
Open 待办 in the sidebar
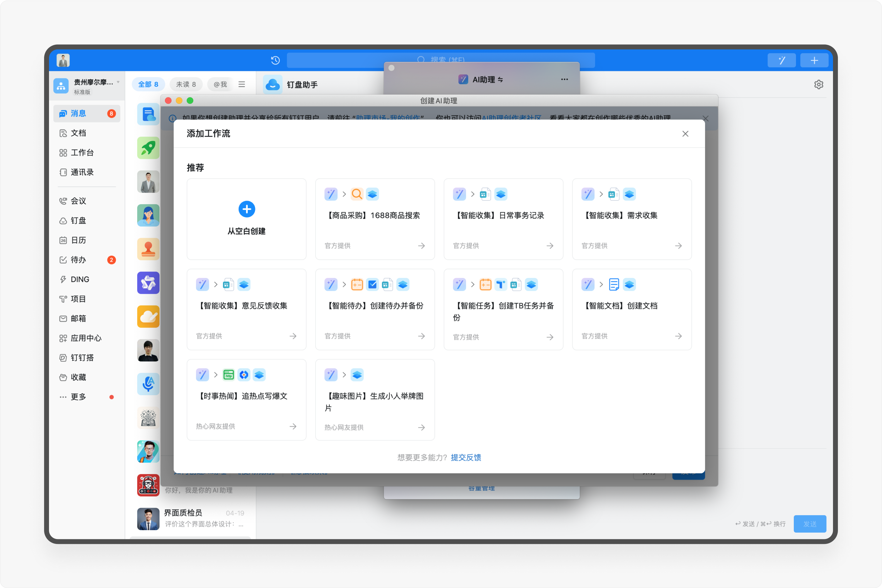(x=87, y=260)
